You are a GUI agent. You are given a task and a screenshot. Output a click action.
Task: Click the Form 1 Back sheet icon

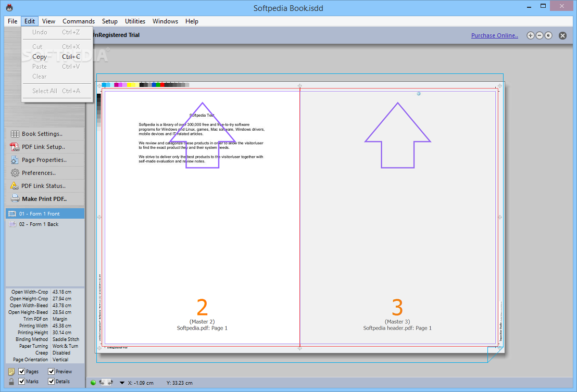12,224
